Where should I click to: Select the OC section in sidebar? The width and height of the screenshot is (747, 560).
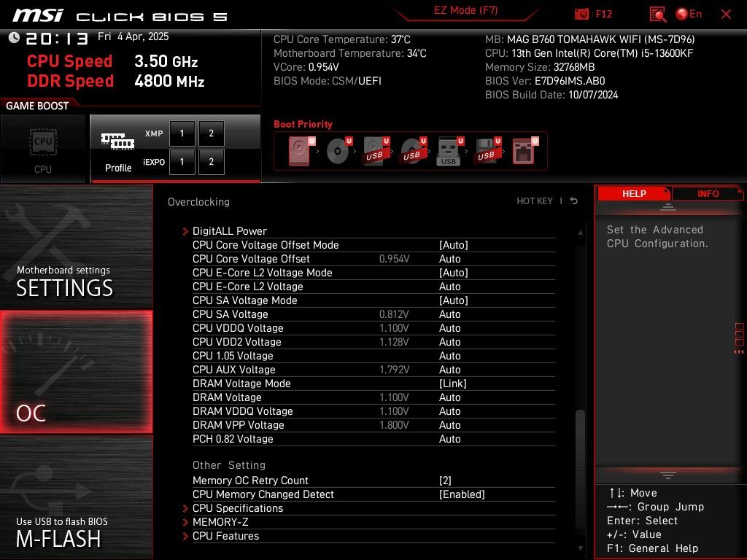coord(76,373)
